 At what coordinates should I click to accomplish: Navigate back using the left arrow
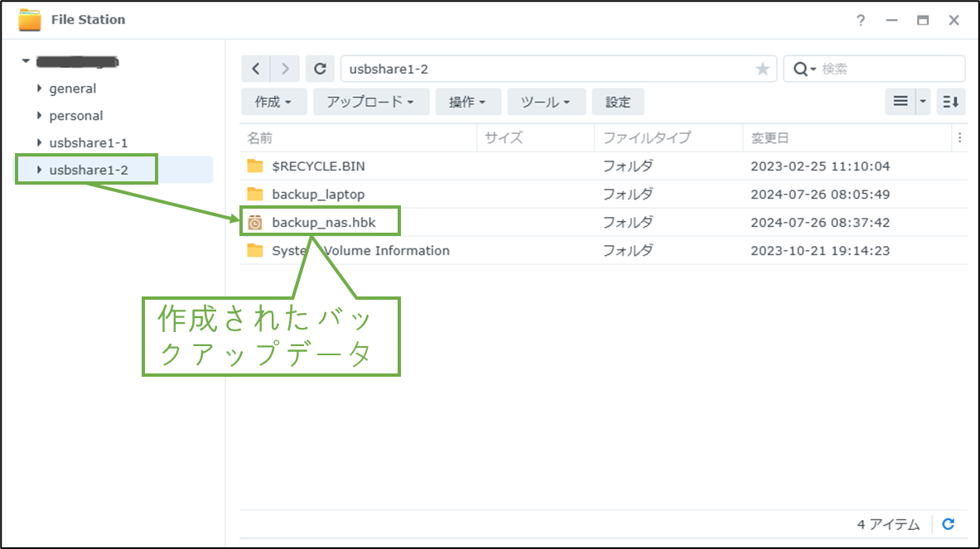[x=256, y=69]
